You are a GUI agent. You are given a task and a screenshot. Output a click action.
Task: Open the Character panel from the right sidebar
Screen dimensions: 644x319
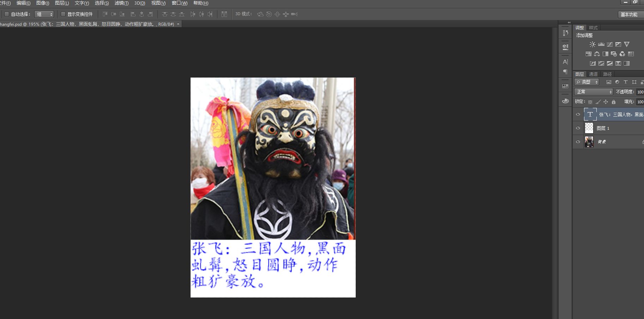(x=565, y=61)
